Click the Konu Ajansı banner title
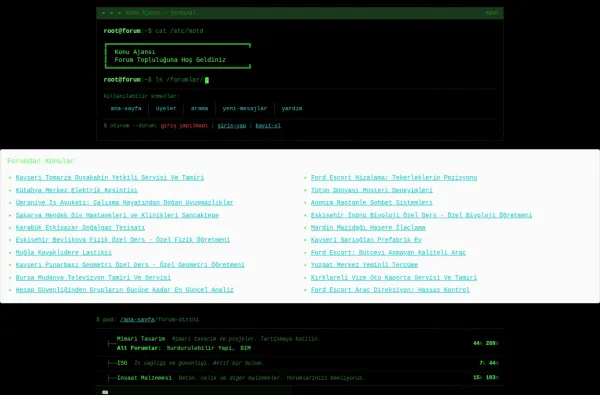This screenshot has height=395, width=600. click(135, 52)
